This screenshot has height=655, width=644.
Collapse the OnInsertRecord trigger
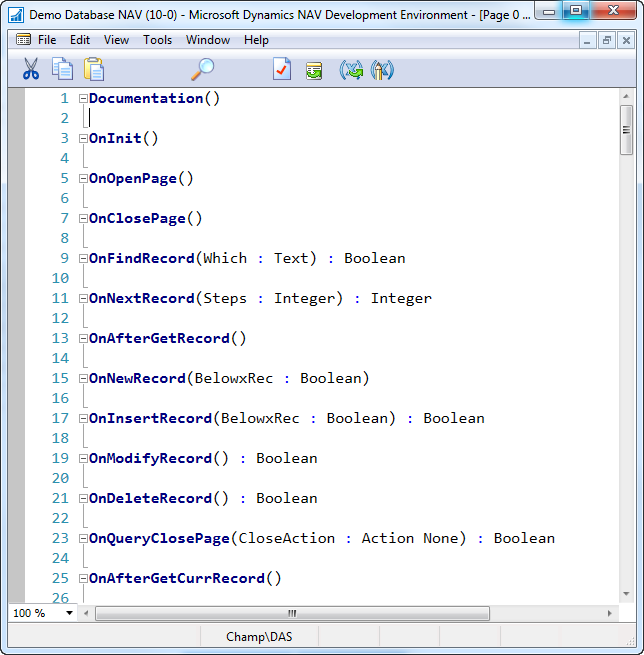(84, 419)
